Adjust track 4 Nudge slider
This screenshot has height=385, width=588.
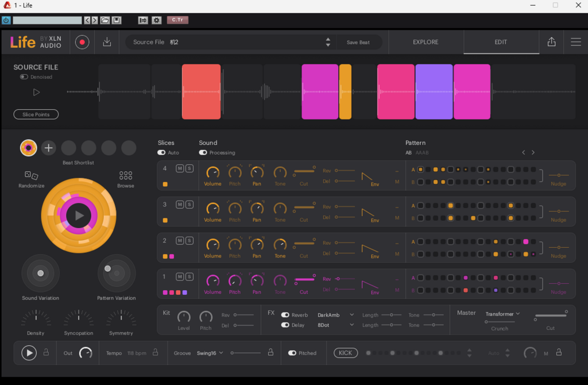click(559, 175)
